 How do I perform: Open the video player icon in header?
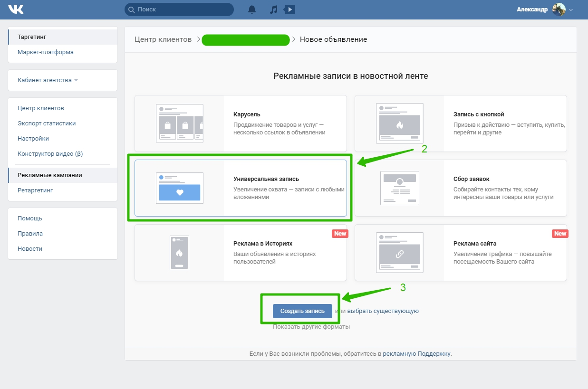coord(289,9)
